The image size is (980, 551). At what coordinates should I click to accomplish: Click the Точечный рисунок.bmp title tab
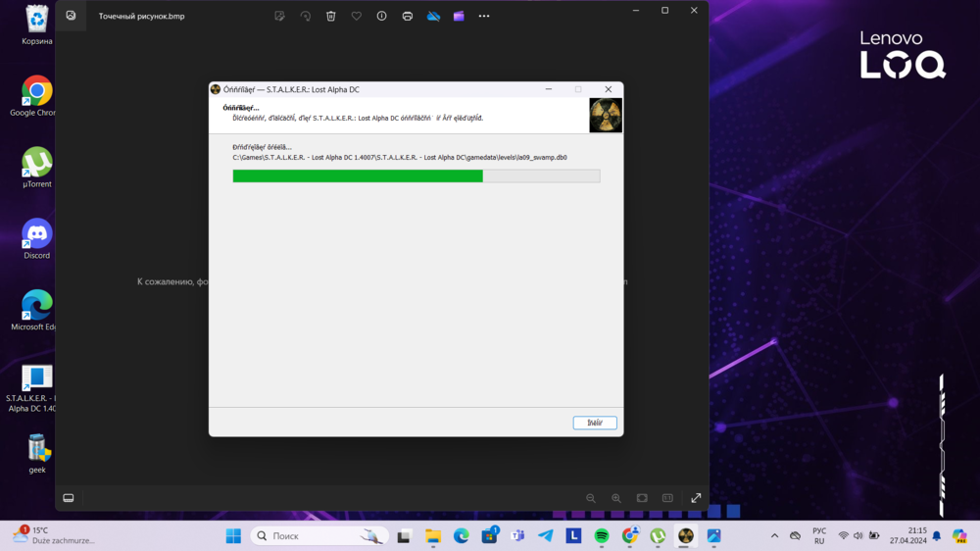pos(141,16)
